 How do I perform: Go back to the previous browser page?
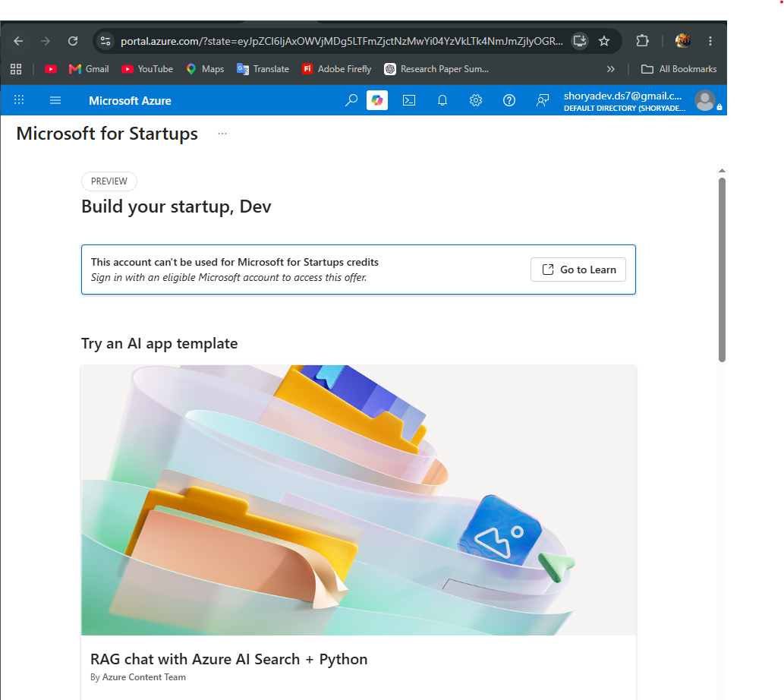pyautogui.click(x=18, y=41)
